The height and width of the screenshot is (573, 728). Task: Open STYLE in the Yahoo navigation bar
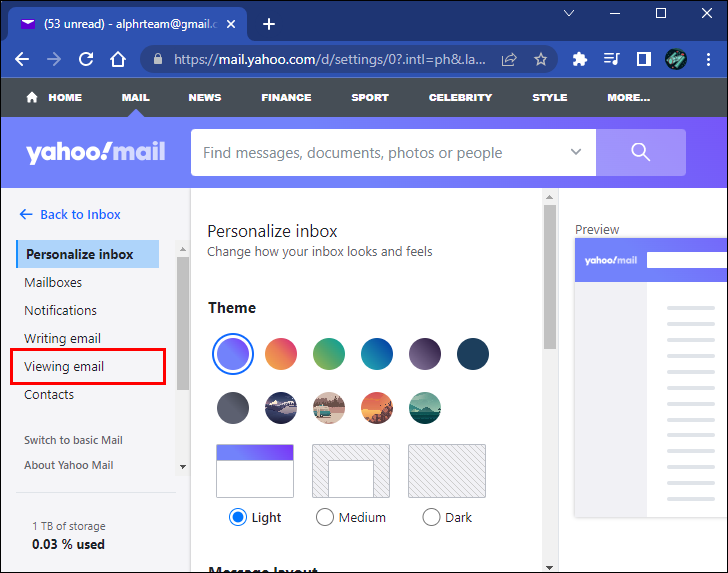point(549,97)
